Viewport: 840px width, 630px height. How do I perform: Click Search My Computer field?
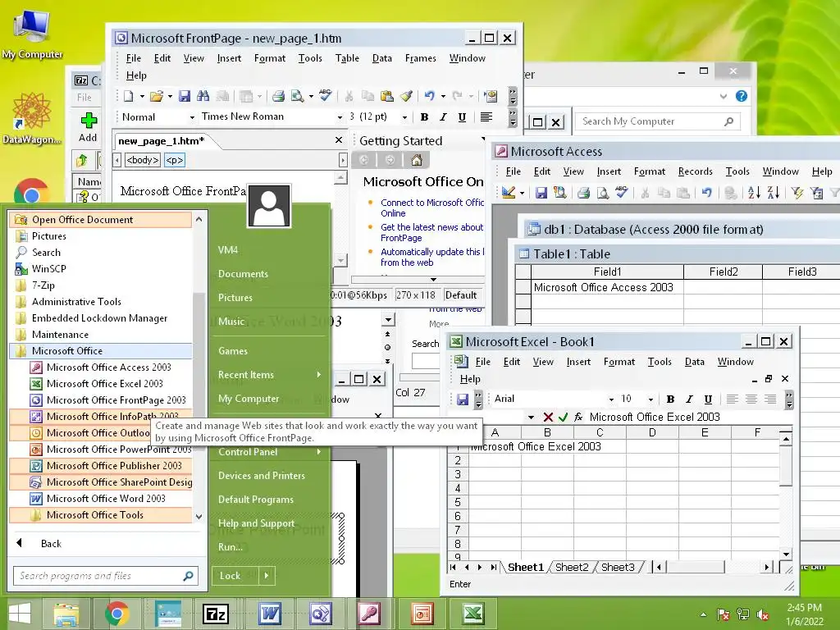point(657,121)
